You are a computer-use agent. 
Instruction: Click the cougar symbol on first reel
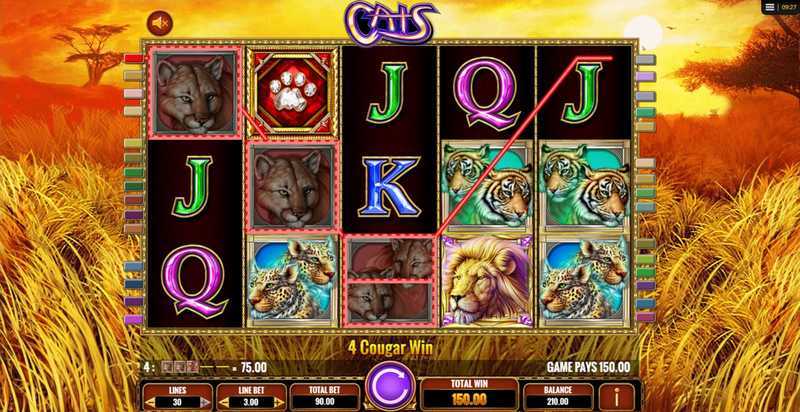[195, 93]
